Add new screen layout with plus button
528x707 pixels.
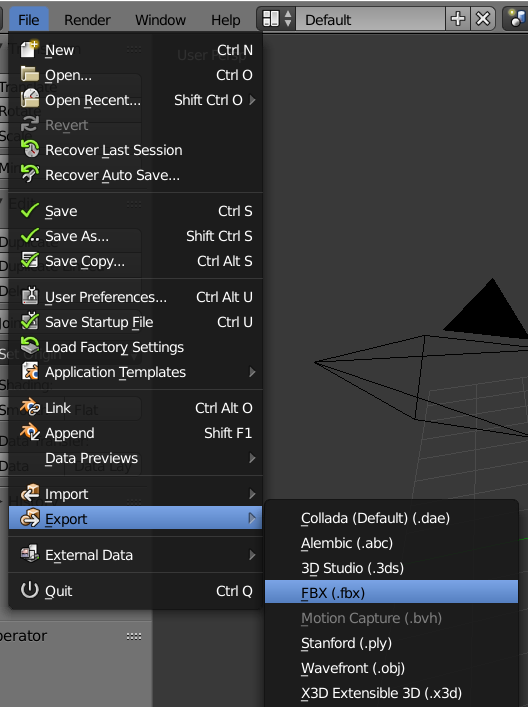458,19
